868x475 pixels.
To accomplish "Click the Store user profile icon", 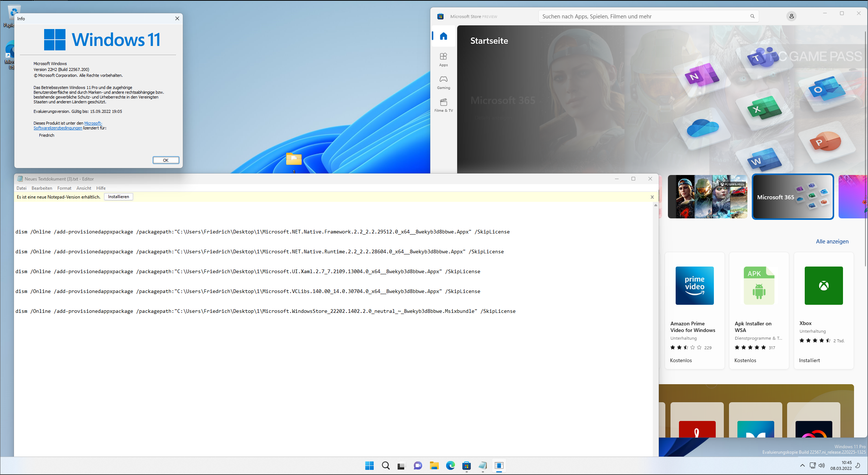I will coord(791,16).
